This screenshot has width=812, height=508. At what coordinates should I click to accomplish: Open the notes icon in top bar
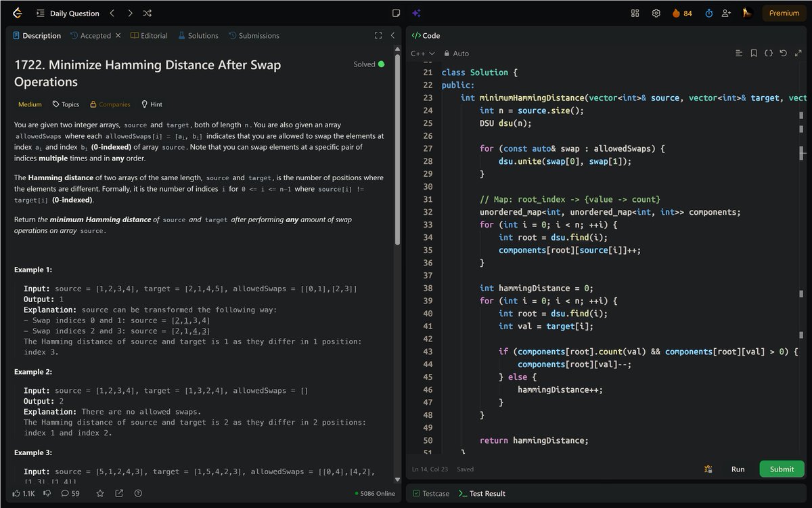click(x=397, y=13)
